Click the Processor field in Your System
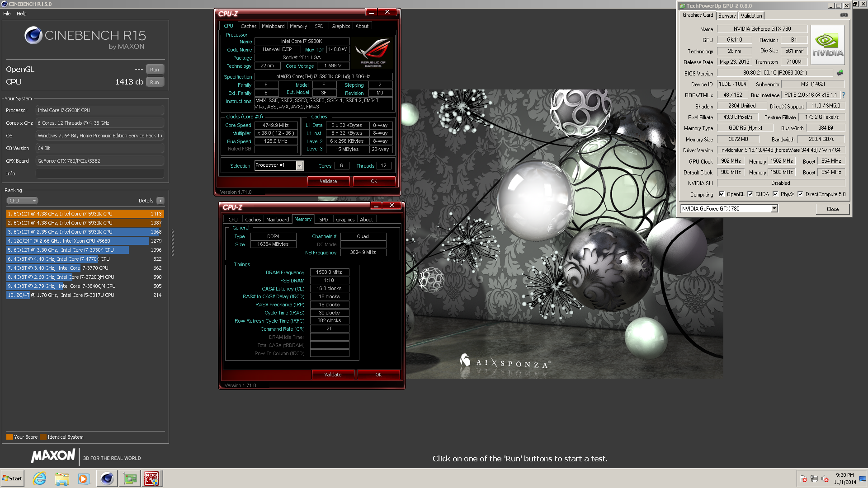Viewport: 868px width, 488px height. (100, 110)
